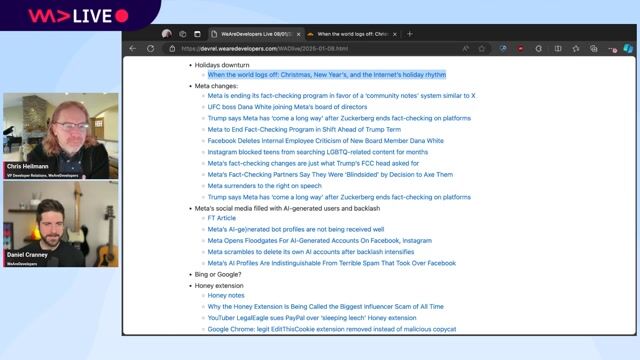Viewport: 640px width, 360px height.
Task: Open Honey Extension Biggest Influencer Scam link
Action: tap(325, 307)
